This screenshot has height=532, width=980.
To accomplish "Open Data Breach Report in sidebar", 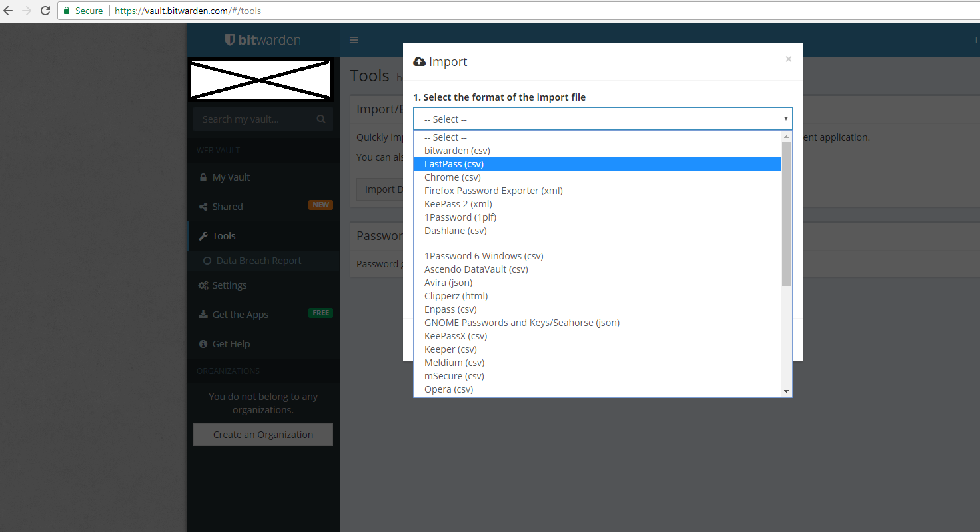I will click(263, 261).
